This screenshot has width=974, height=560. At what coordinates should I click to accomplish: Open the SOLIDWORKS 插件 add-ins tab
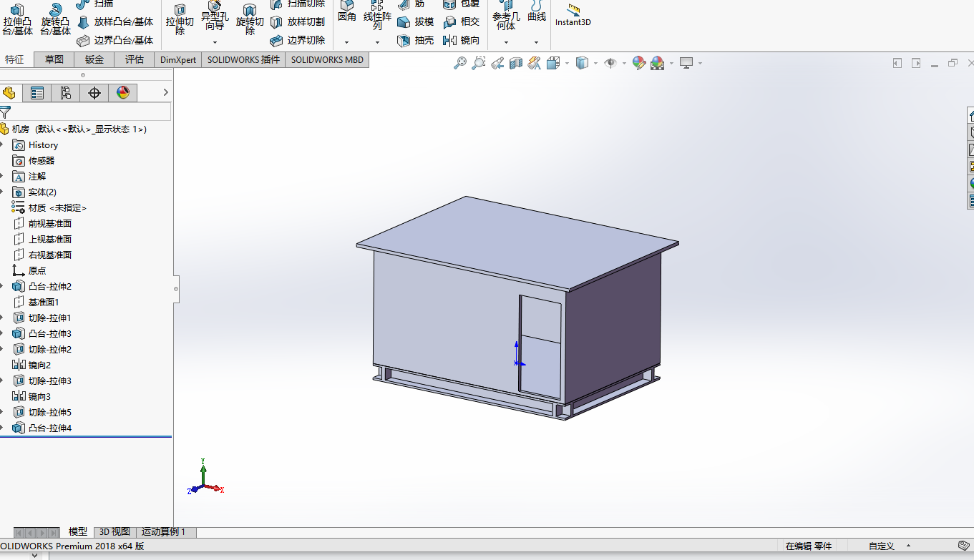[243, 59]
